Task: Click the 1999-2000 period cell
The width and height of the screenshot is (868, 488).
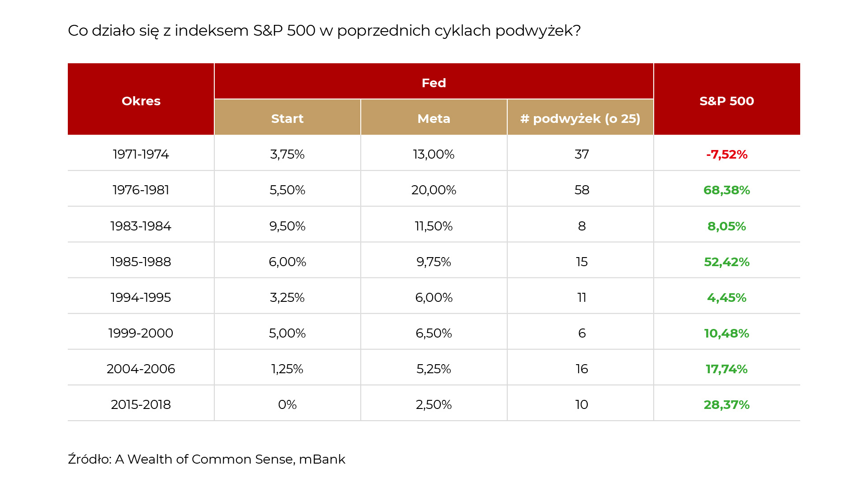Action: coord(141,333)
